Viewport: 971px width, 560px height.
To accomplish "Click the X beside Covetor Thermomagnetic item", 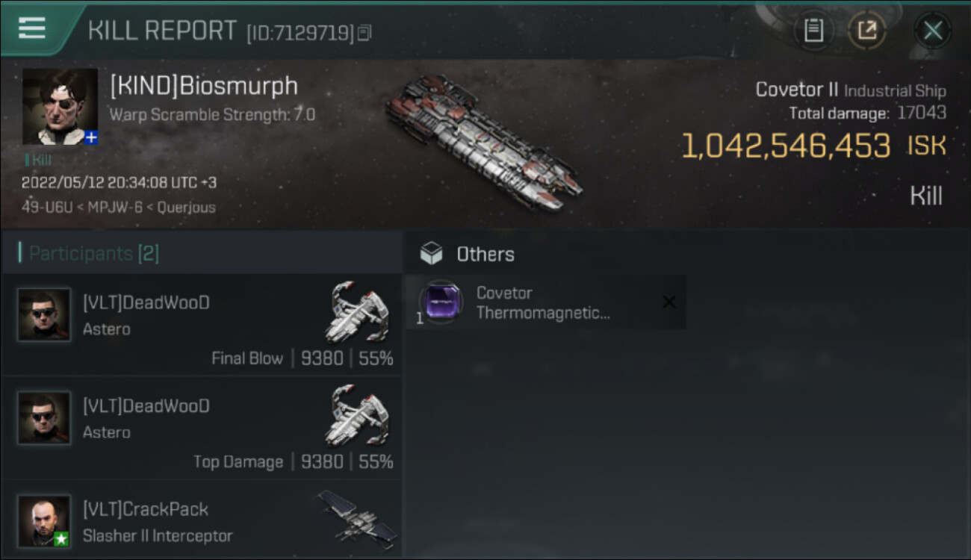I will 669,302.
